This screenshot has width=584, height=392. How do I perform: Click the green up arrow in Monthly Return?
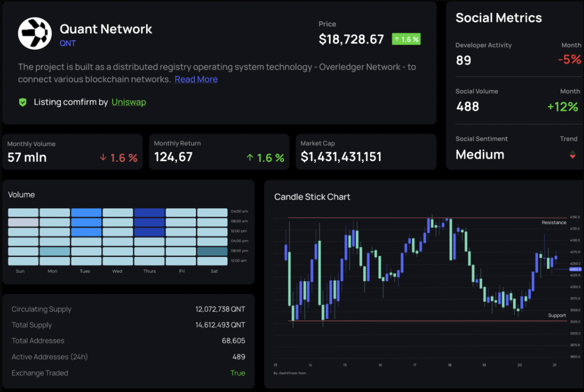pos(250,158)
